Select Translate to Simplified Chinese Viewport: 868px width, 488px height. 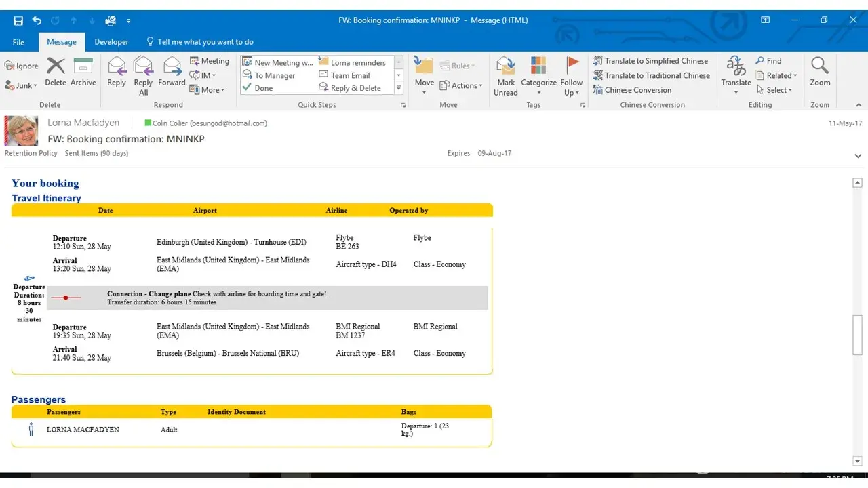(650, 61)
